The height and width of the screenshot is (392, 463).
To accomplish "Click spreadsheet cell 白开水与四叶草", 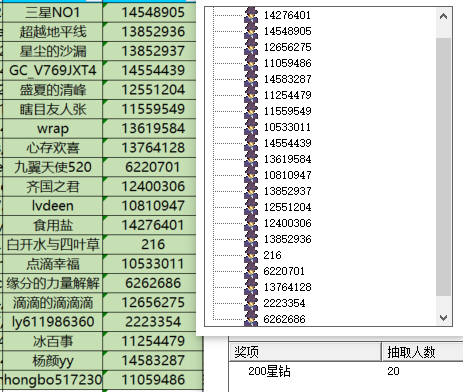I will pos(52,245).
